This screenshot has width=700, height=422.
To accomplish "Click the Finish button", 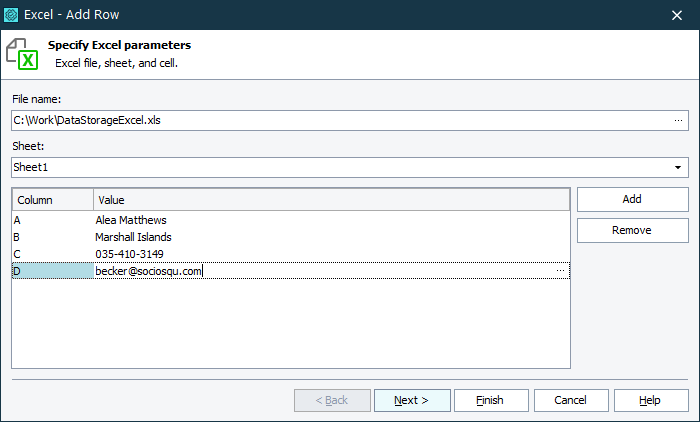I will (491, 400).
